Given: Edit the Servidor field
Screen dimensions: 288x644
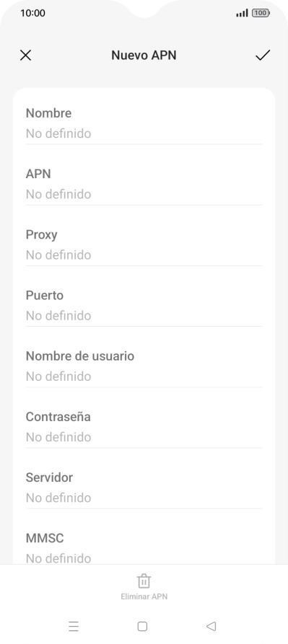Looking at the screenshot, I should click(144, 488).
